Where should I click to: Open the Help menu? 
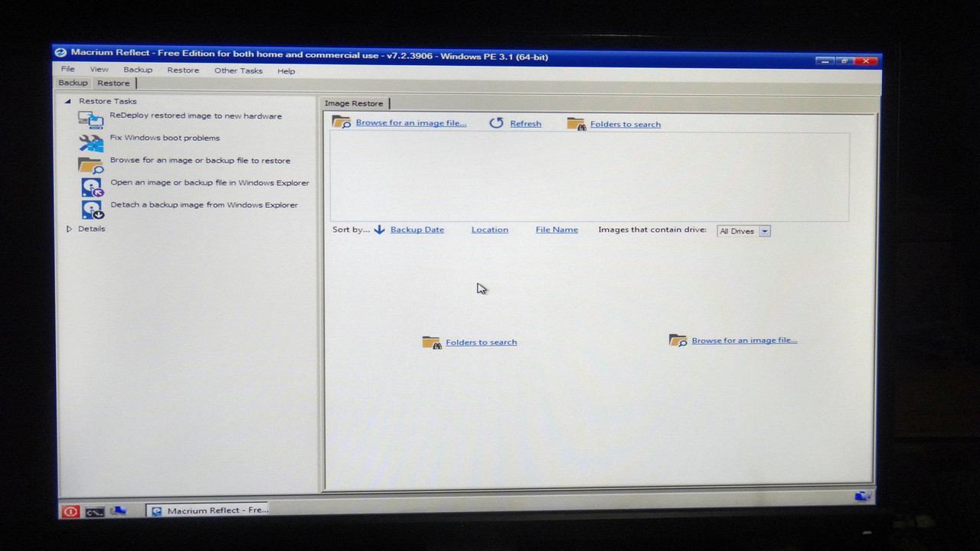pos(286,71)
